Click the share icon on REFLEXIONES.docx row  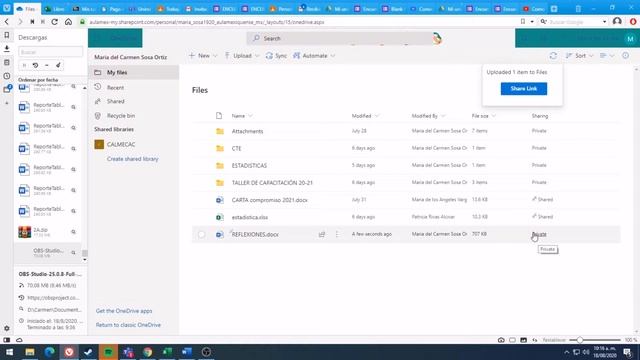[322, 234]
